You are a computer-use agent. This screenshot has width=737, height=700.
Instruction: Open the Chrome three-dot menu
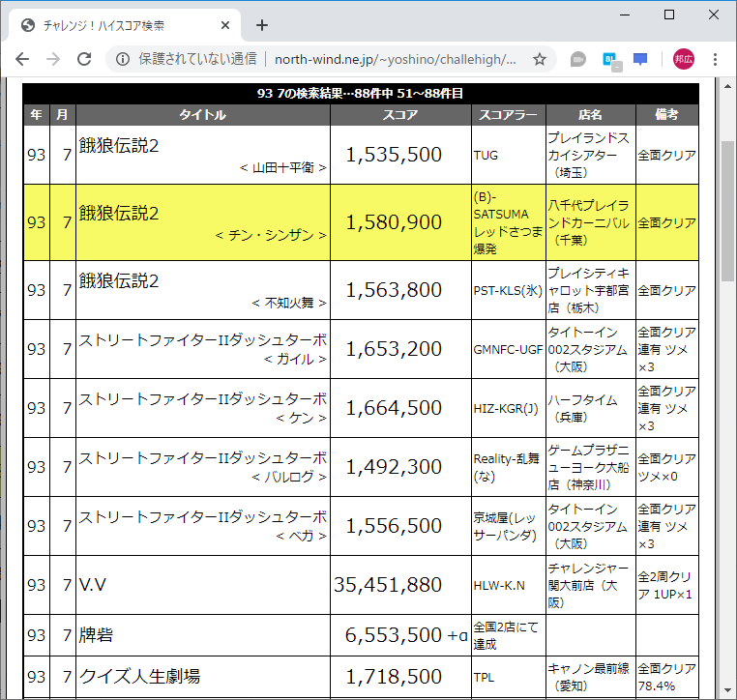[715, 59]
